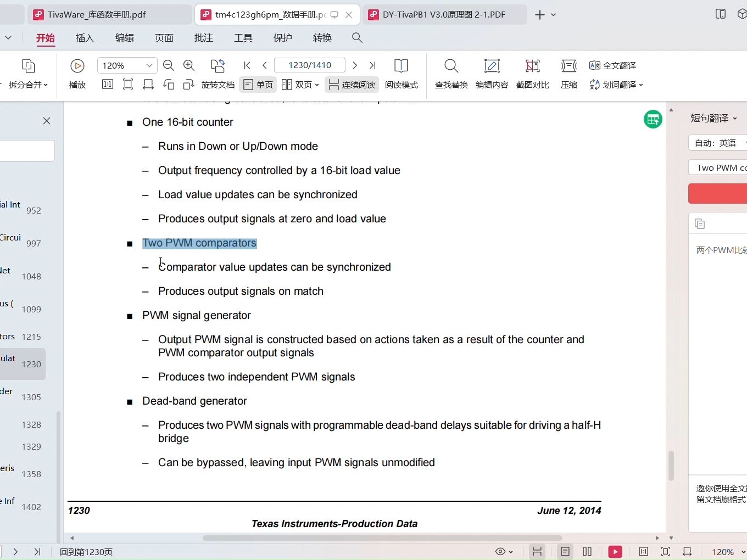
Task: Click the status bar fit width icon
Action: click(687, 552)
